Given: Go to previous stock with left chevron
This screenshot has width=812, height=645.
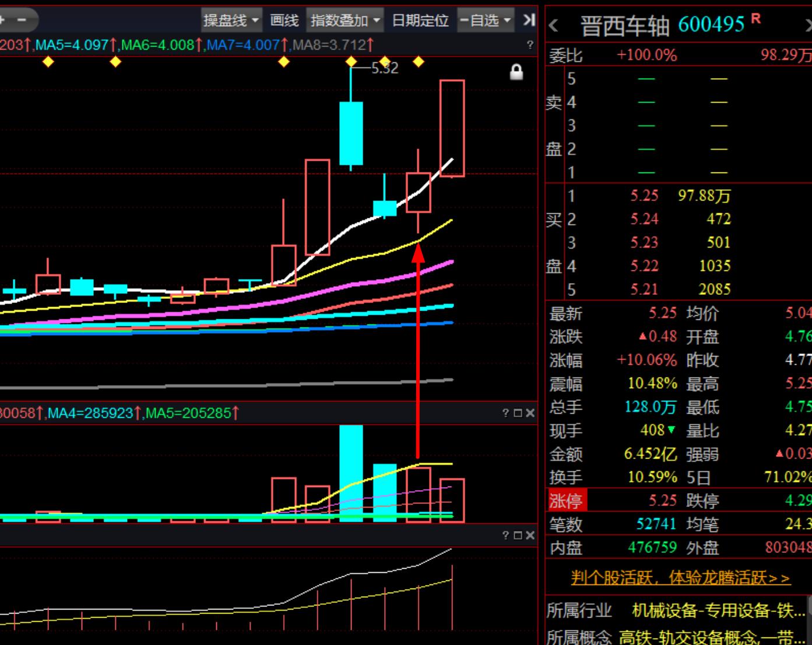Looking at the screenshot, I should 554,26.
